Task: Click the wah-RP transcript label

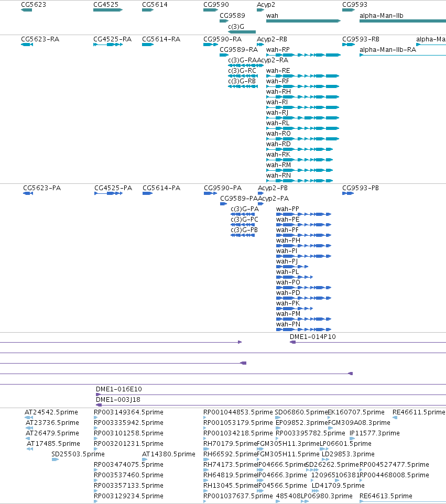Action: coord(278,49)
